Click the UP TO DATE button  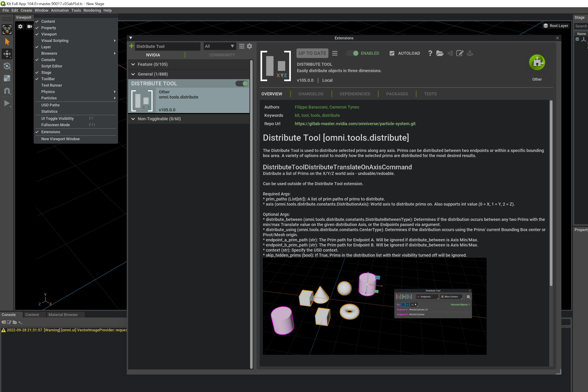click(x=312, y=53)
